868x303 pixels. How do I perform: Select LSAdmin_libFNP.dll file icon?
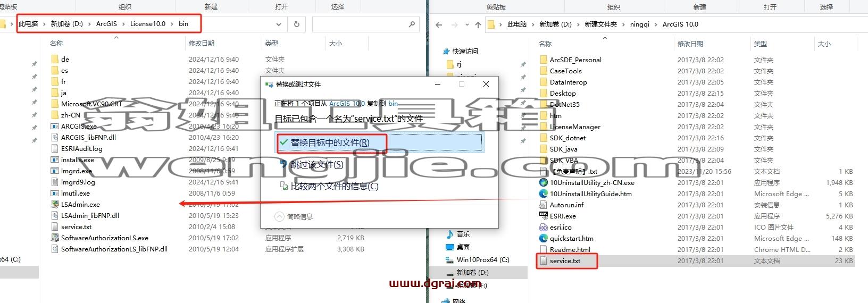55,215
